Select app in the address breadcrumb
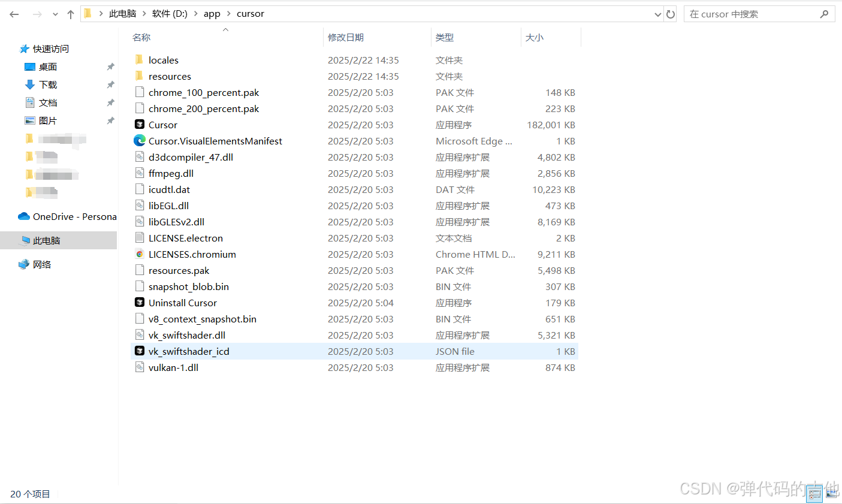Image resolution: width=842 pixels, height=504 pixels. tap(212, 14)
